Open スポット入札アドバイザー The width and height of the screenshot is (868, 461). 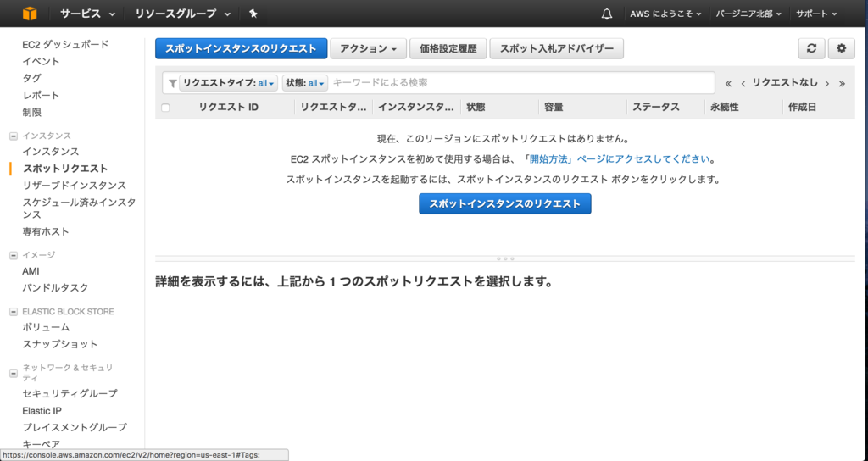tap(556, 48)
